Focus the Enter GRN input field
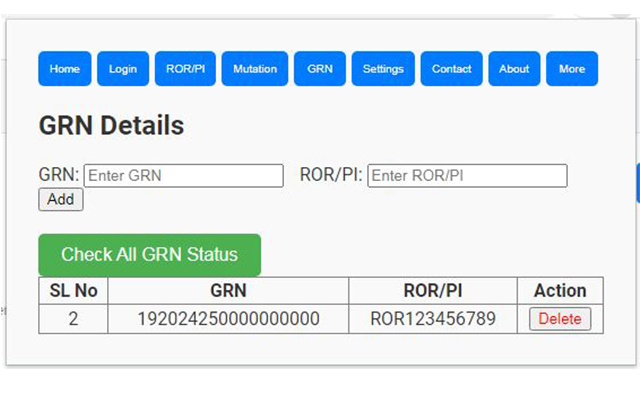 pyautogui.click(x=184, y=176)
